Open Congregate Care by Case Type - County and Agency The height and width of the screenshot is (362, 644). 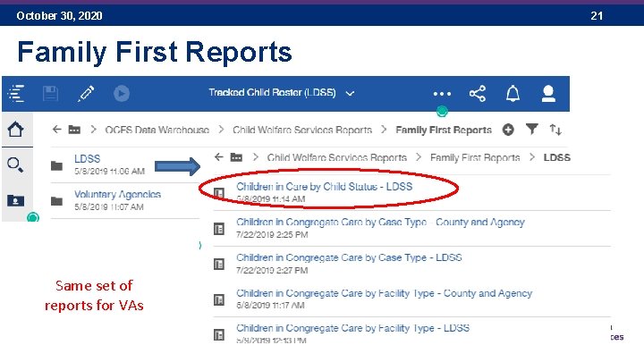coord(381,223)
